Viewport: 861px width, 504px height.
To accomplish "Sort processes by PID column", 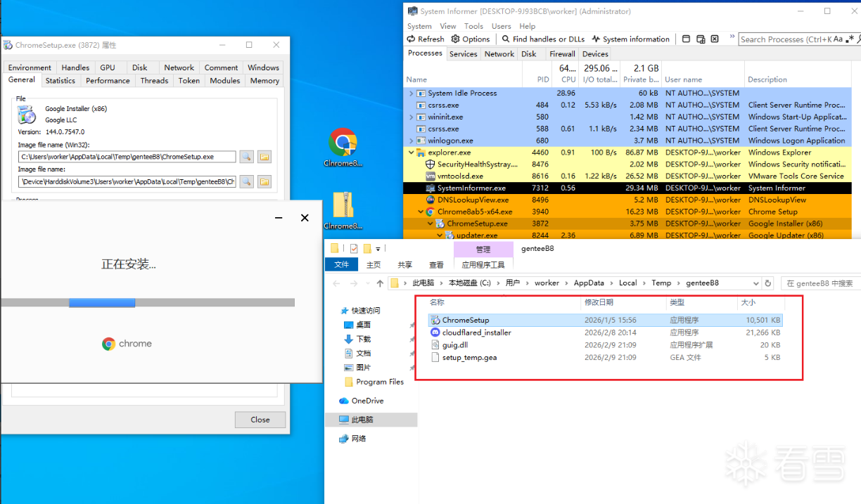I will pyautogui.click(x=543, y=79).
